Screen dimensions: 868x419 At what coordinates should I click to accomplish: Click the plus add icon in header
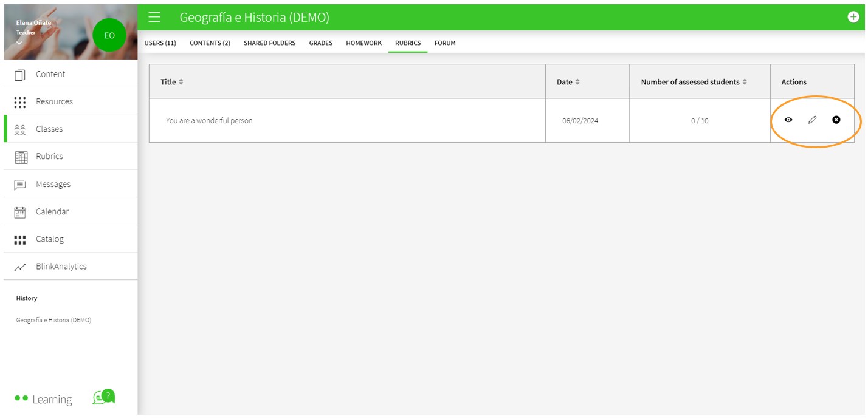[x=853, y=17]
